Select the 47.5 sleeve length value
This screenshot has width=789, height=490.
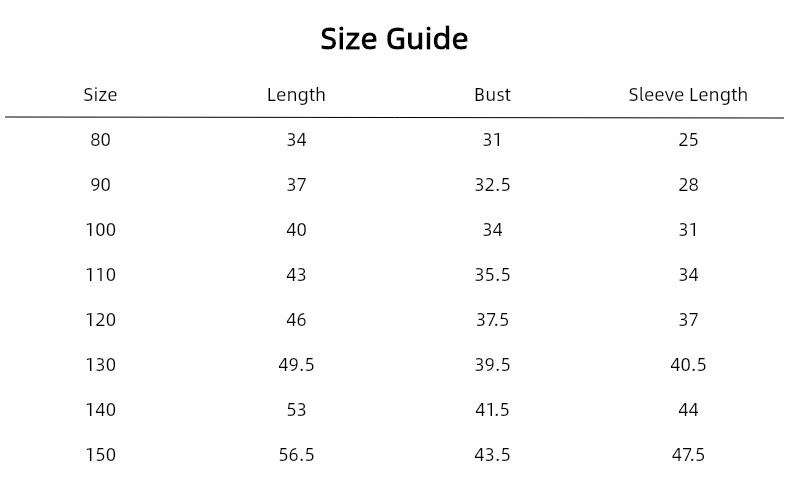[x=688, y=455]
